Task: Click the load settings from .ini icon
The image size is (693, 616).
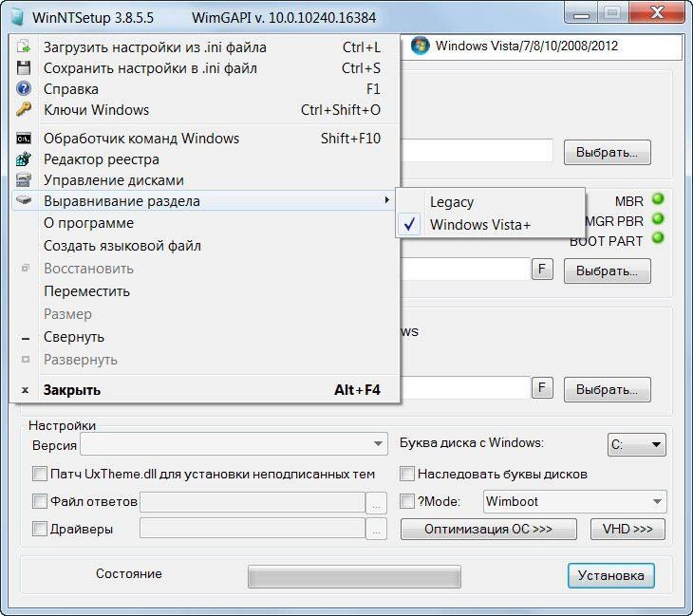Action: (x=24, y=47)
